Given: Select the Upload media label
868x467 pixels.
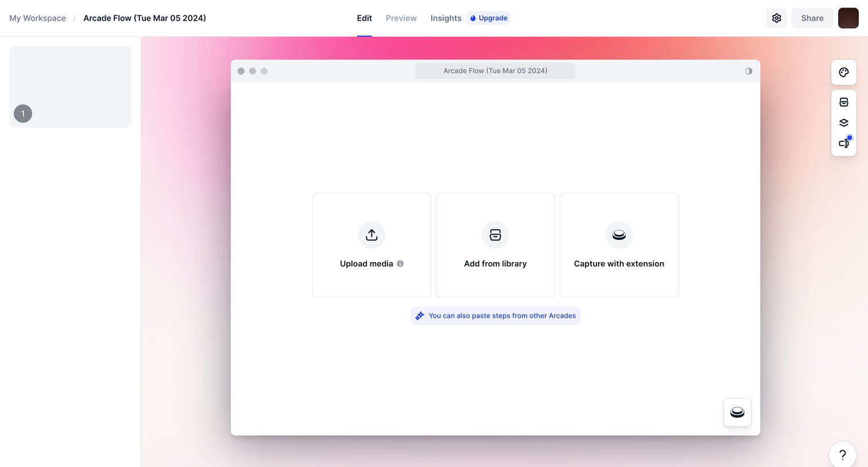Looking at the screenshot, I should click(366, 264).
